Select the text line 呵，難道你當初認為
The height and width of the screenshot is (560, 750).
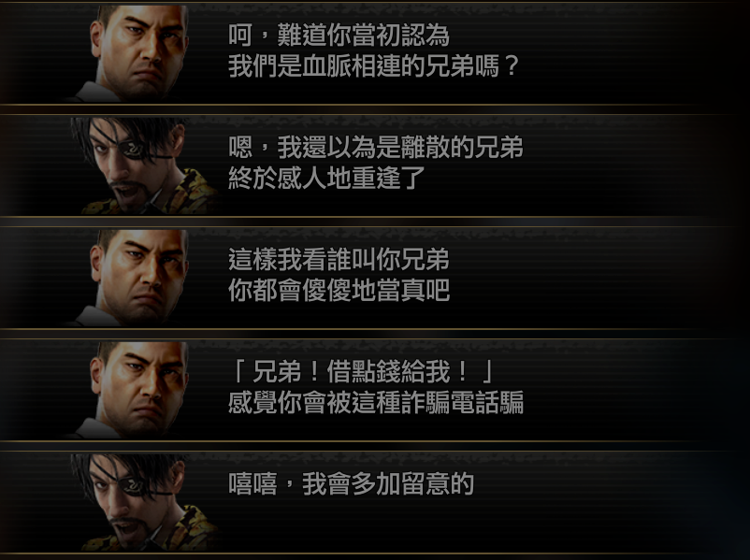click(339, 36)
